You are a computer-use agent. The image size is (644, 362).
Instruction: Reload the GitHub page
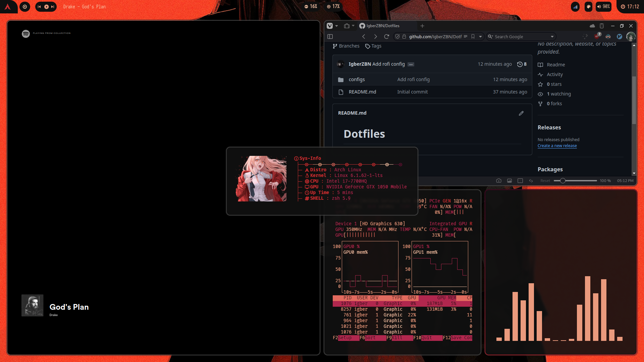pyautogui.click(x=386, y=37)
